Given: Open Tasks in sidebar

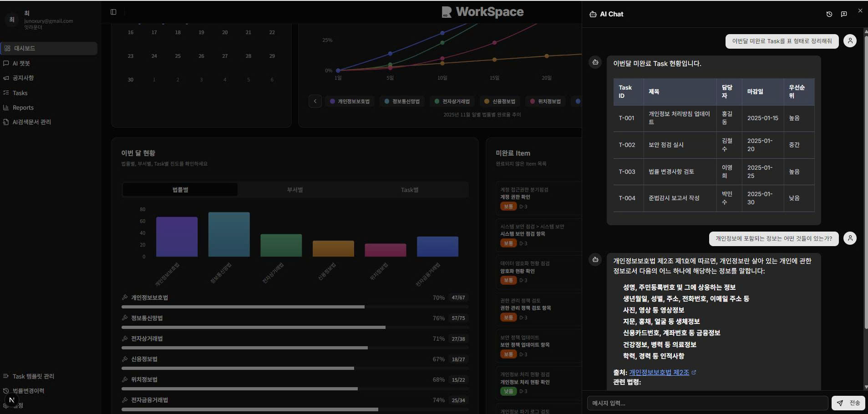Looking at the screenshot, I should click(x=20, y=93).
